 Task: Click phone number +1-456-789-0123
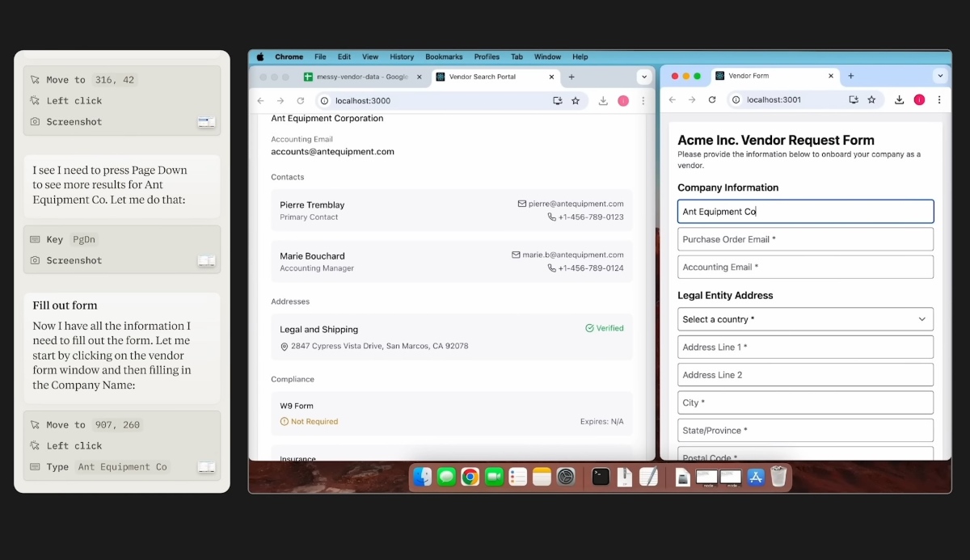tap(590, 217)
